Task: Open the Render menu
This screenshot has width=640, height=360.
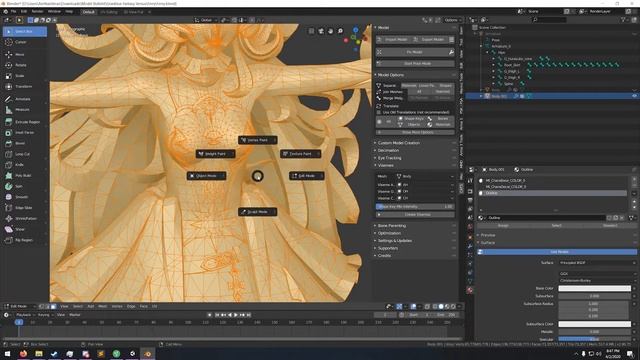Action: (37, 12)
